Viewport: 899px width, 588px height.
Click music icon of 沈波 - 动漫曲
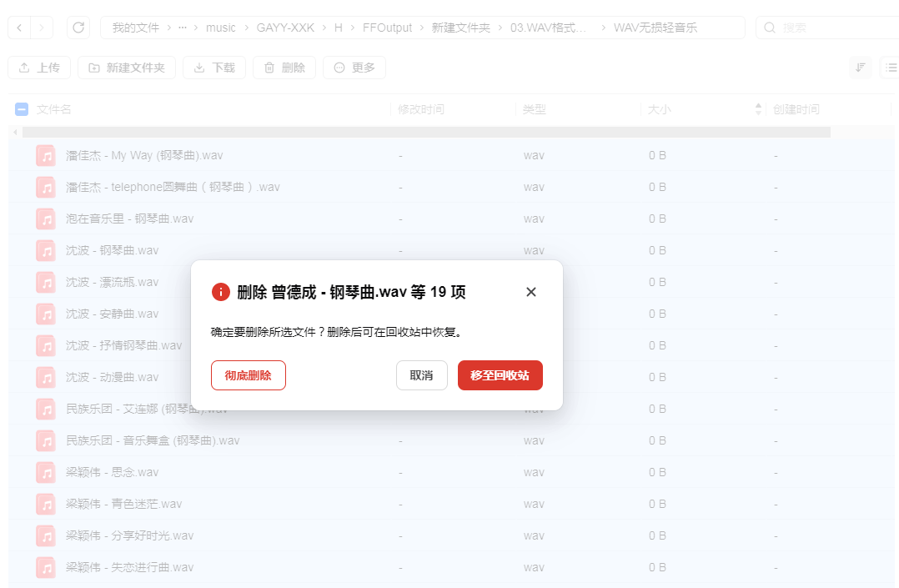pos(46,377)
